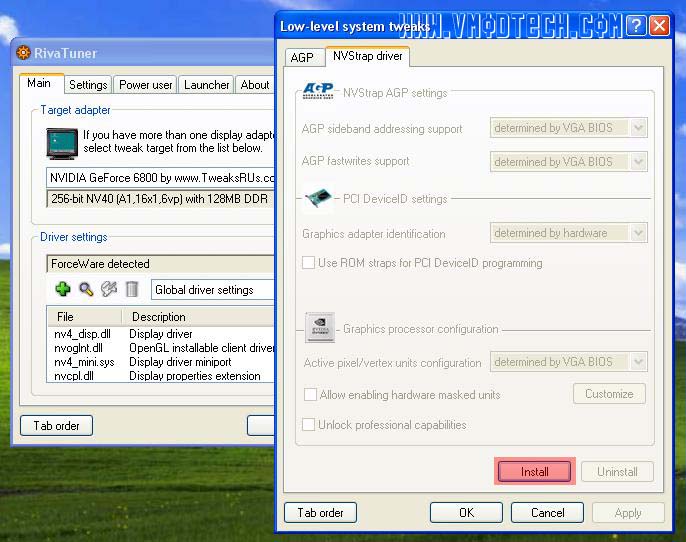
Task: Open Graphics adapter identification dropdown
Action: point(568,233)
